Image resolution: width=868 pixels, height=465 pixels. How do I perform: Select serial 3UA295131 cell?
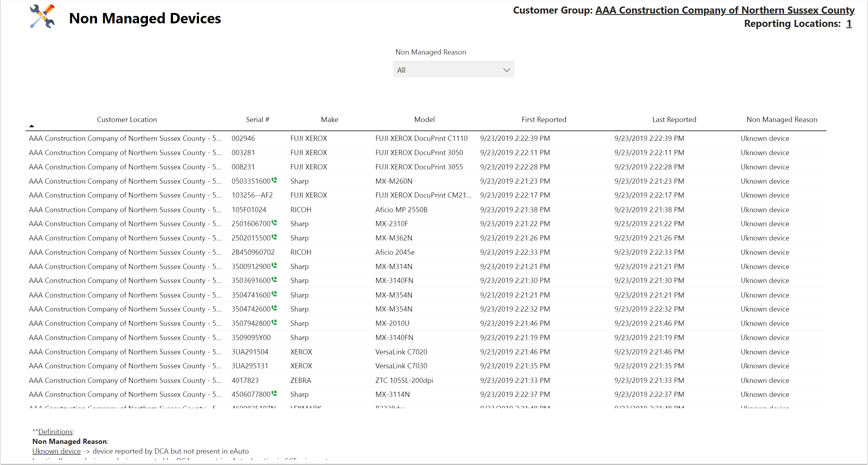250,366
